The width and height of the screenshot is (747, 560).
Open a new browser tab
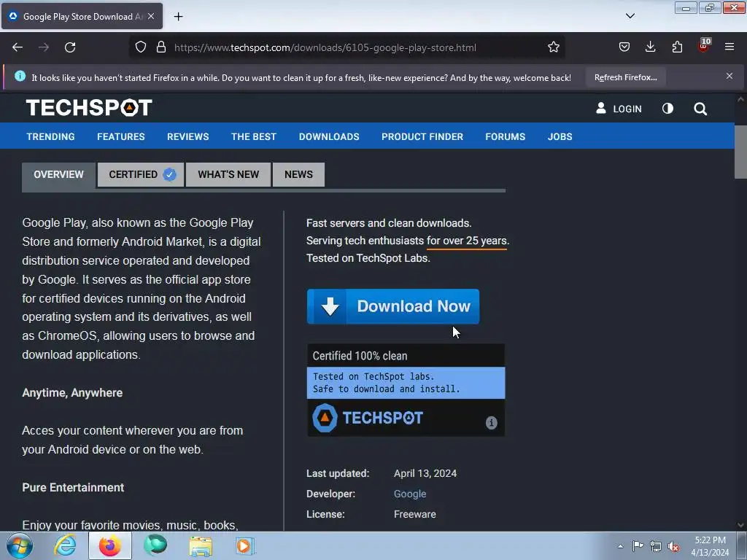[x=178, y=17]
